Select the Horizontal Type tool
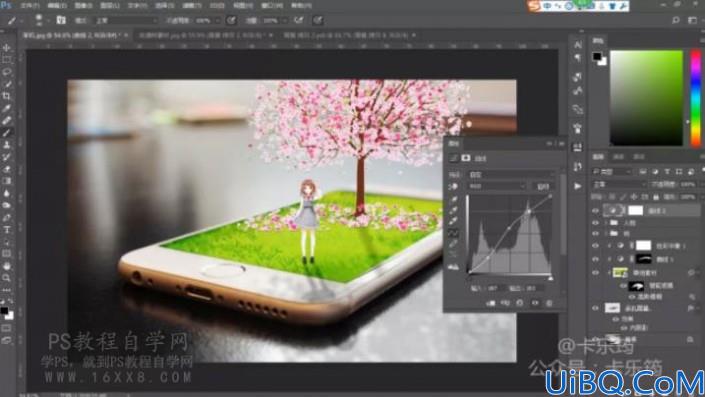This screenshot has width=705, height=397. [x=7, y=230]
